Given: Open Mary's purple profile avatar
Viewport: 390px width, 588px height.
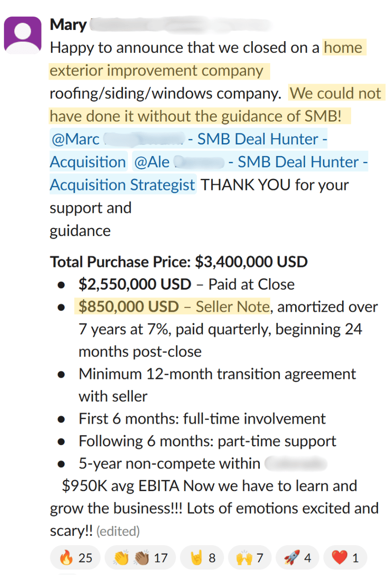Looking at the screenshot, I should [x=22, y=35].
